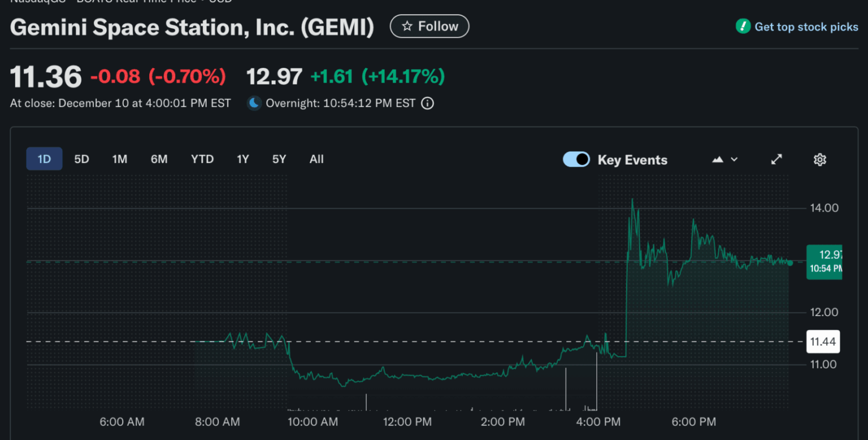Open the Get top stock picks link
The width and height of the screenshot is (868, 440).
tap(806, 27)
